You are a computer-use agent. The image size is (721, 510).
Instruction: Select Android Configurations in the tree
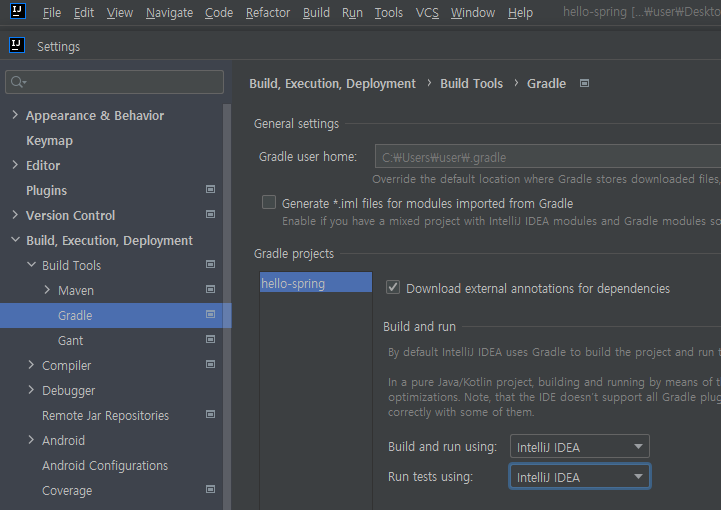(x=105, y=465)
